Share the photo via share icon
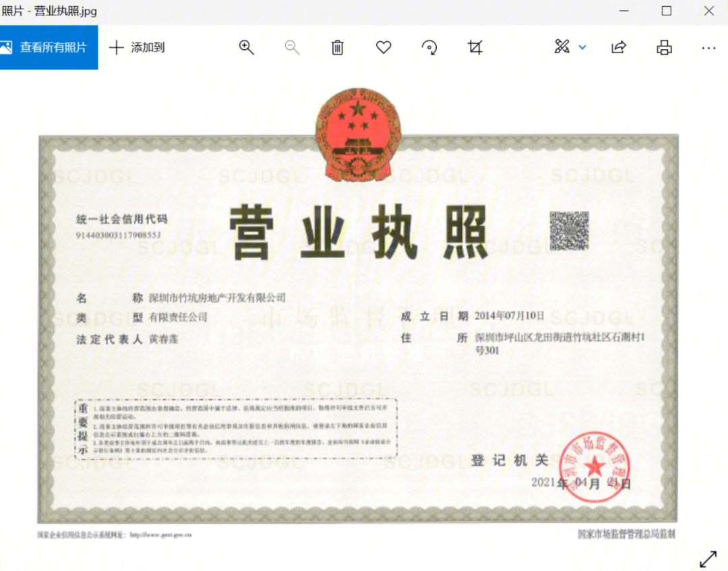Viewport: 728px width, 571px height. point(618,47)
